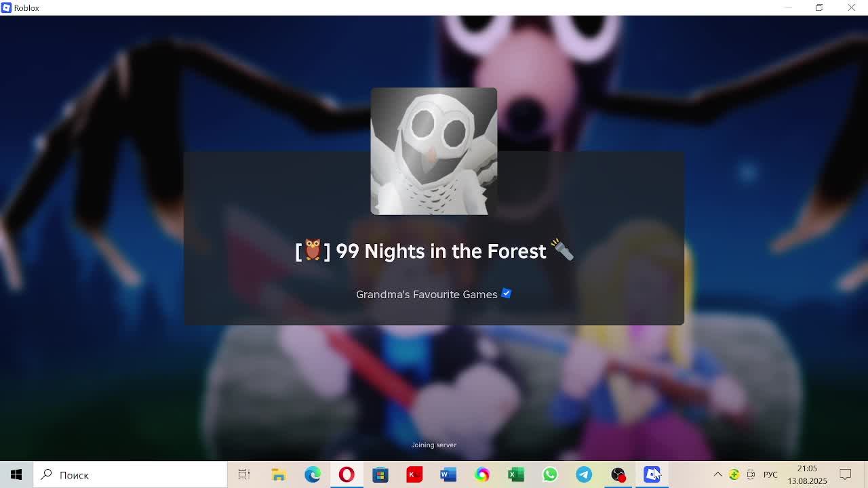Open the red K application in the taskbar
Screen dimensions: 868x488
414,474
